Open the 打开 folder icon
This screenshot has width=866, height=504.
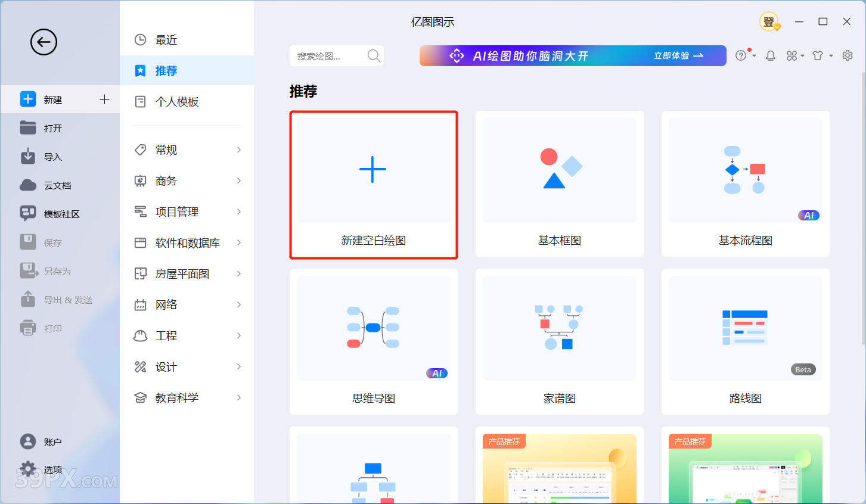point(28,127)
